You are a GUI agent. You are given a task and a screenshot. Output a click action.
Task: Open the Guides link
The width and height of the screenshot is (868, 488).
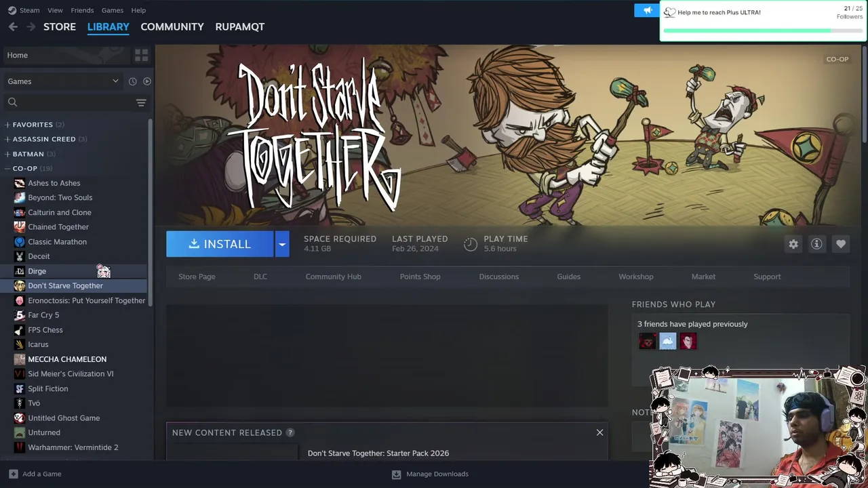pyautogui.click(x=569, y=277)
